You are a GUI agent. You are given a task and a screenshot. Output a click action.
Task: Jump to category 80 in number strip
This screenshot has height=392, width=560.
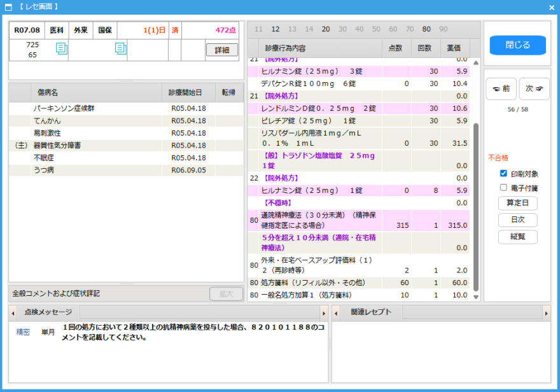click(426, 29)
